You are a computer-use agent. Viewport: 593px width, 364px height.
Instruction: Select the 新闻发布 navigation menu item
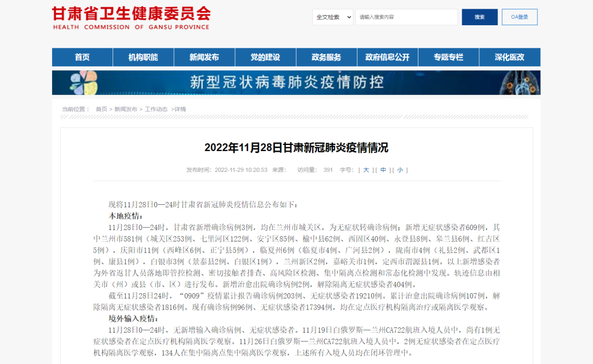point(204,57)
